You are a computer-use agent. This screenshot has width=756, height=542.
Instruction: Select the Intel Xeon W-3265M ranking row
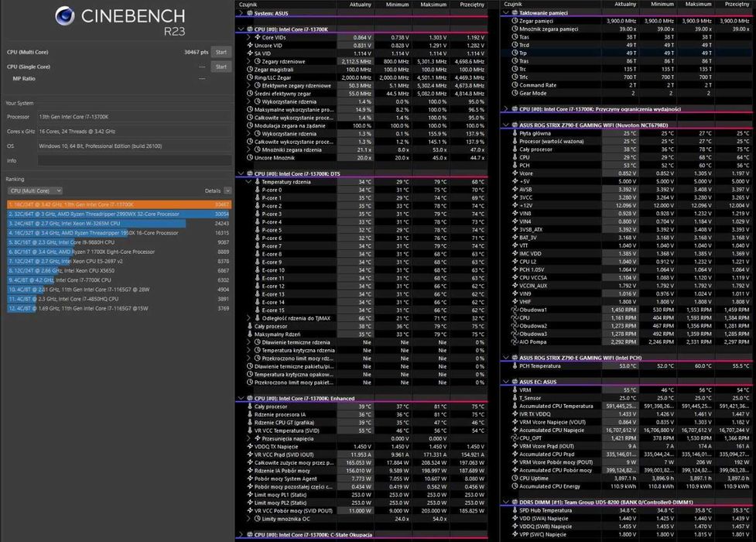pyautogui.click(x=119, y=224)
